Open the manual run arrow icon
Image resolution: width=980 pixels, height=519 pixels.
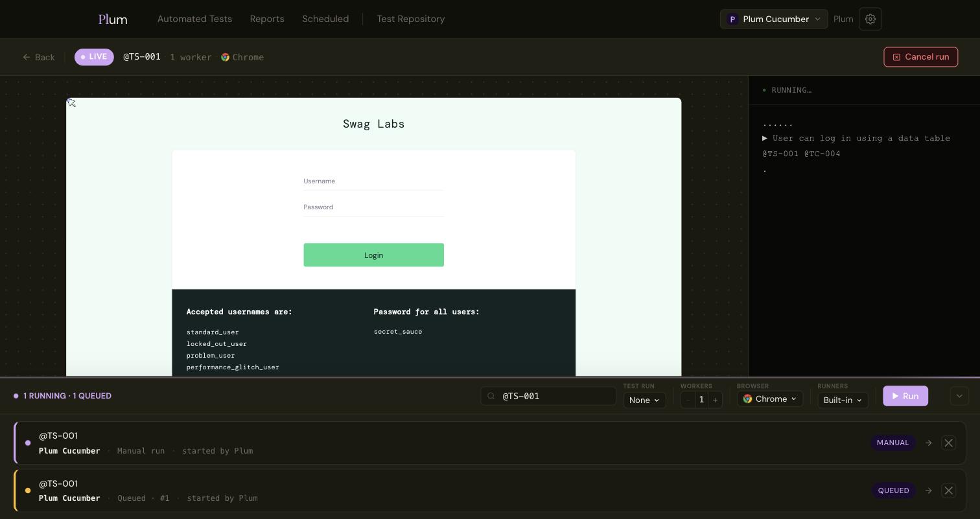coord(929,443)
